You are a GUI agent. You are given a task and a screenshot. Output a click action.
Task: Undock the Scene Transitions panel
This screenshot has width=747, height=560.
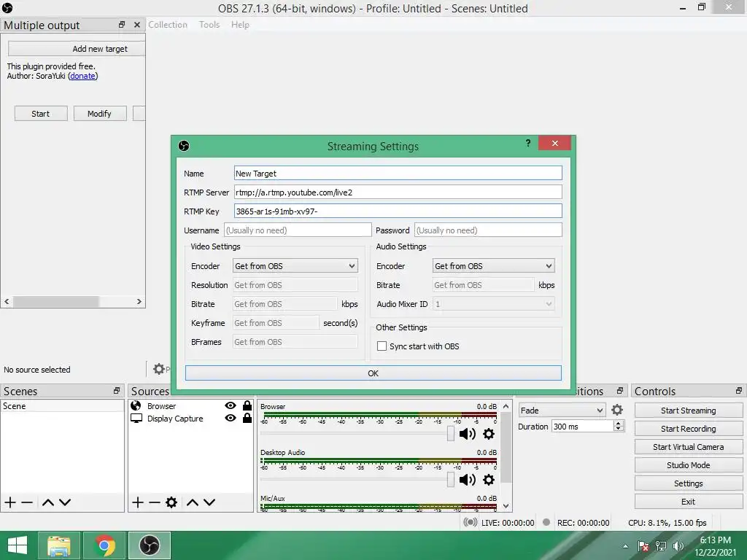click(620, 391)
